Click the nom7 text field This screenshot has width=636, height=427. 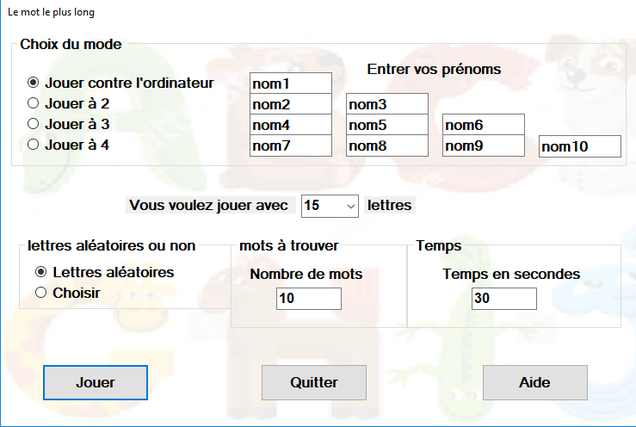click(290, 146)
